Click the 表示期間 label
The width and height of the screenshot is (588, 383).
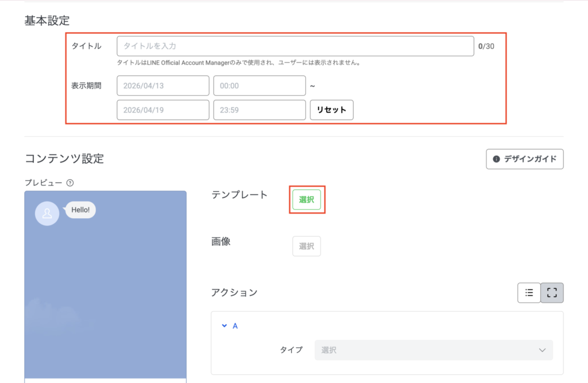point(86,86)
